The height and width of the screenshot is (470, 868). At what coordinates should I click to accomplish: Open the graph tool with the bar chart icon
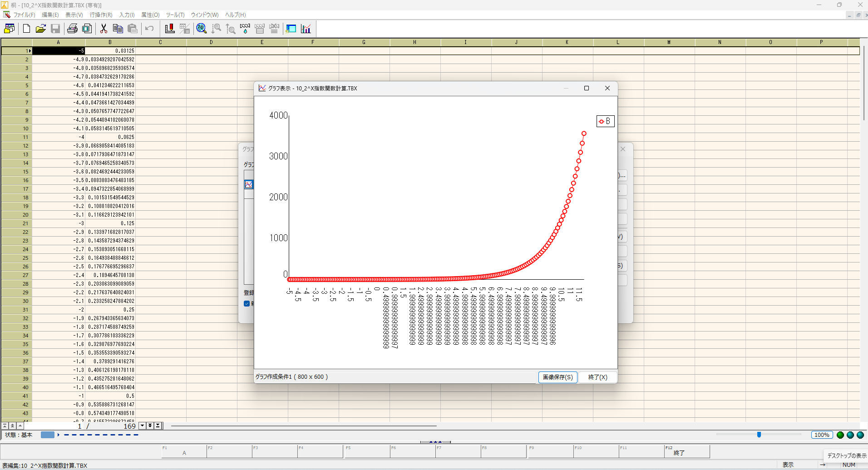coord(306,29)
